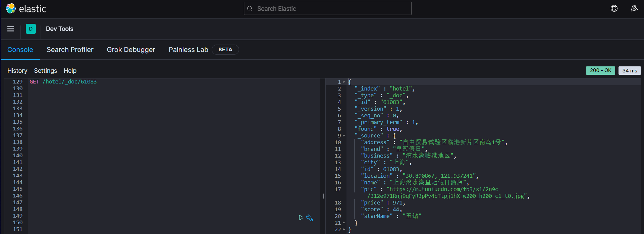Open the wrench request options
644x234 pixels.
tap(310, 218)
